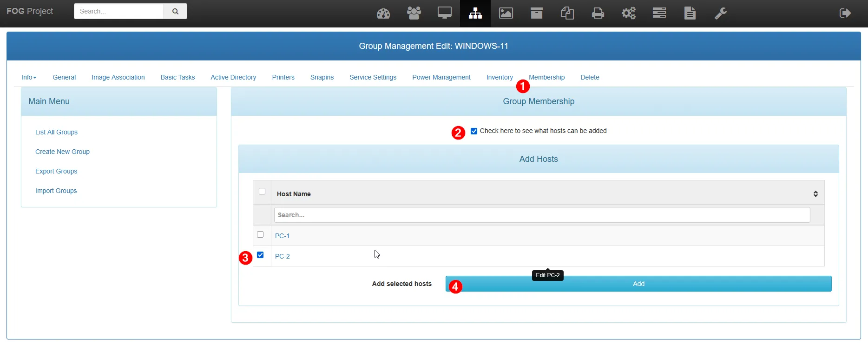Tick the select-all checkbox beside Host Name
The width and height of the screenshot is (868, 346).
pyautogui.click(x=262, y=191)
